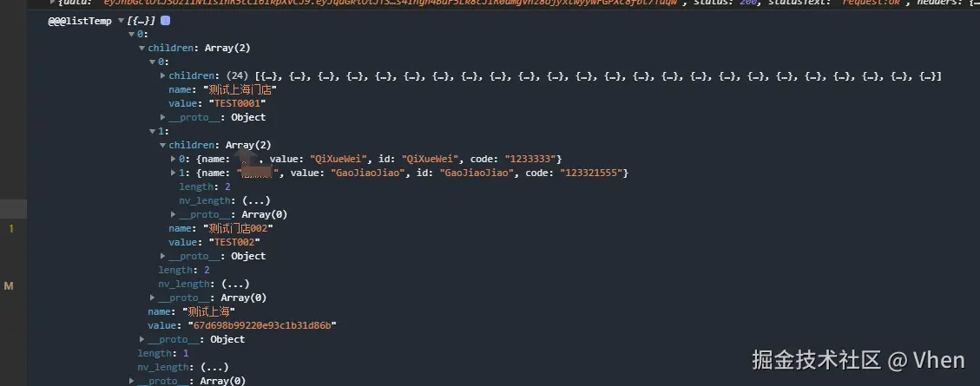This screenshot has width=980, height=386.
Task: Select the "测试上海门店" name string
Action: click(x=240, y=89)
